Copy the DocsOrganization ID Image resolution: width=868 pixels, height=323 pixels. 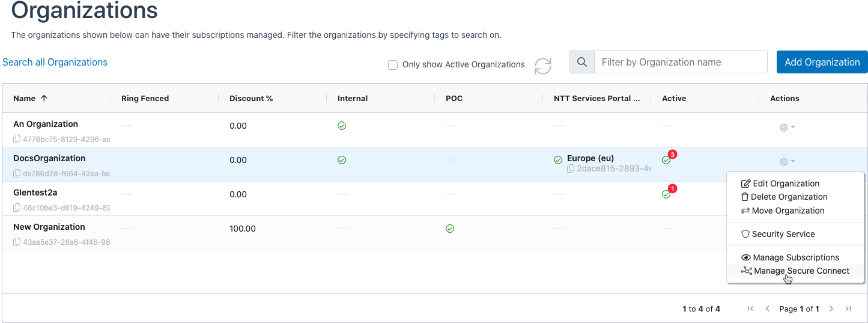point(17,174)
